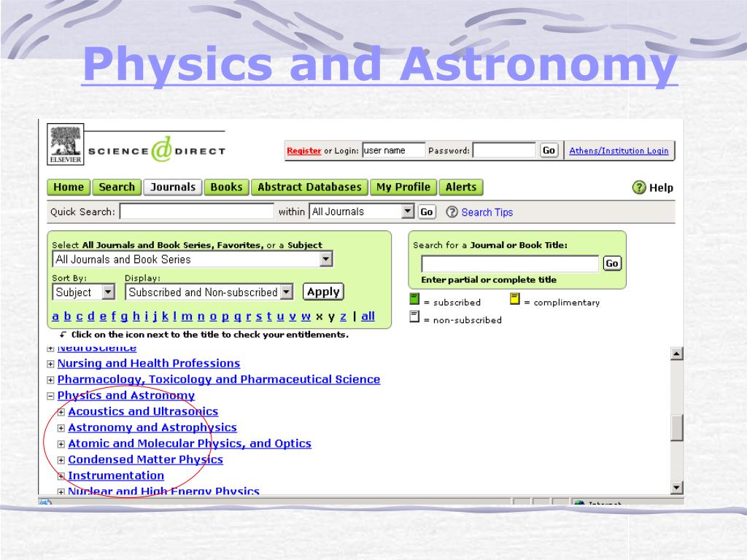Click the white non-subscribed legend icon
Viewport: 747px width, 560px height.
coord(414,316)
